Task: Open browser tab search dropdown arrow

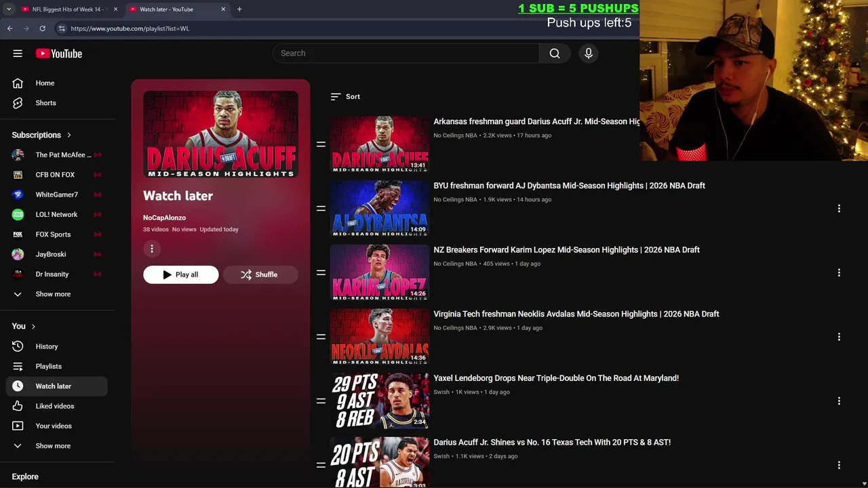Action: coord(8,9)
